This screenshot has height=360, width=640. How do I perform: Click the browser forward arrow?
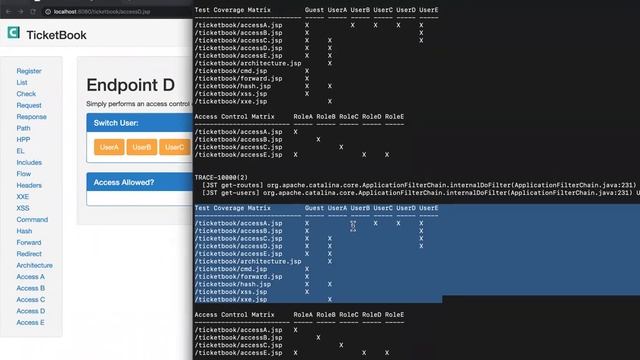[20, 12]
